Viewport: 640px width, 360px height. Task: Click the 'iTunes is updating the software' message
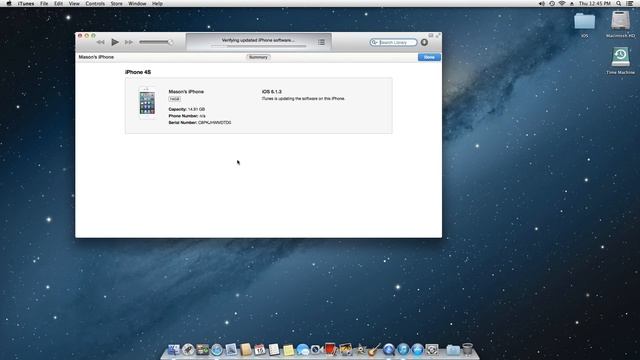click(x=303, y=99)
